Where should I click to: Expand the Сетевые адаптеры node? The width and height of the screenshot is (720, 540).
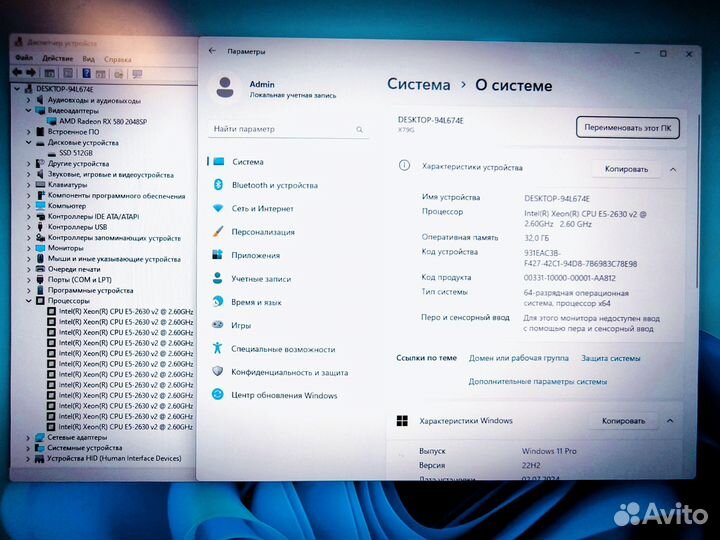coord(28,438)
